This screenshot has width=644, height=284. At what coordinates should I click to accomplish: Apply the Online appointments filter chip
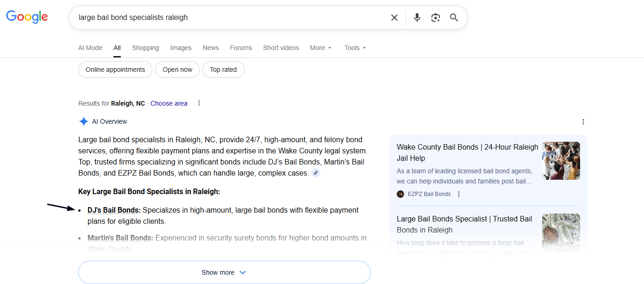(x=115, y=69)
